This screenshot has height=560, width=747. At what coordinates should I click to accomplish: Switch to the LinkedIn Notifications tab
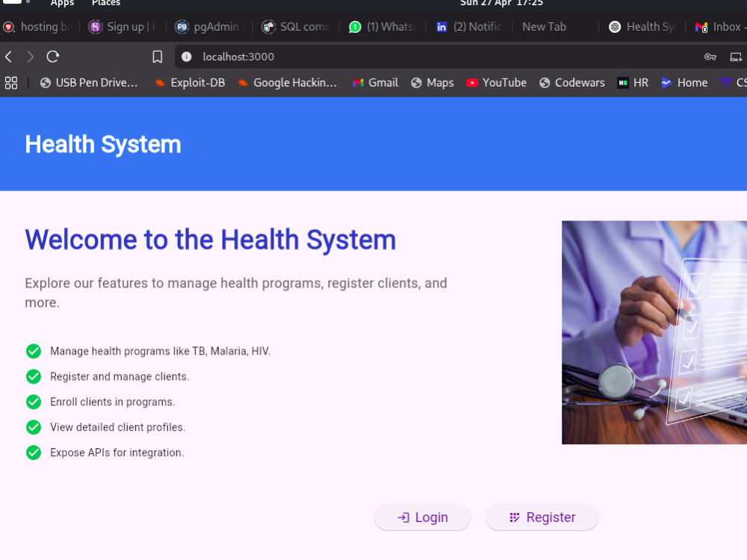click(x=470, y=27)
